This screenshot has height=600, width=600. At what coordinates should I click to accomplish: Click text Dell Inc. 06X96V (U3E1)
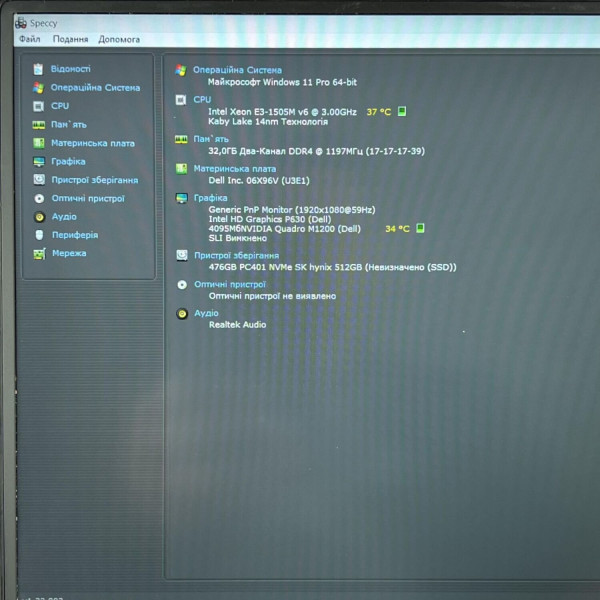[x=259, y=180]
